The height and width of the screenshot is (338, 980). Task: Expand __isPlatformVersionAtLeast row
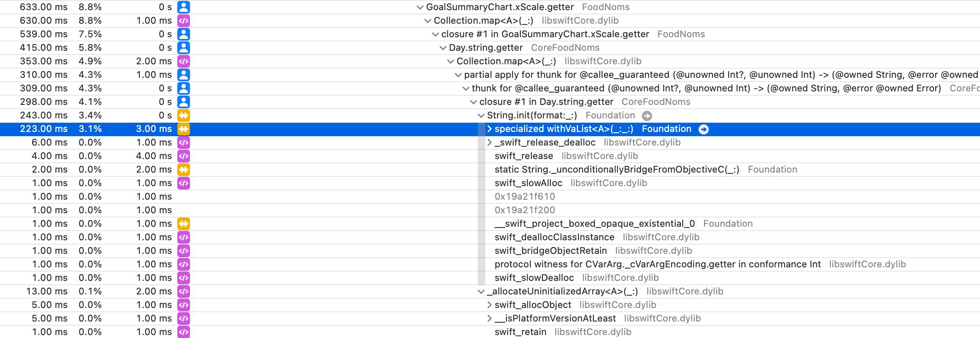pos(489,319)
